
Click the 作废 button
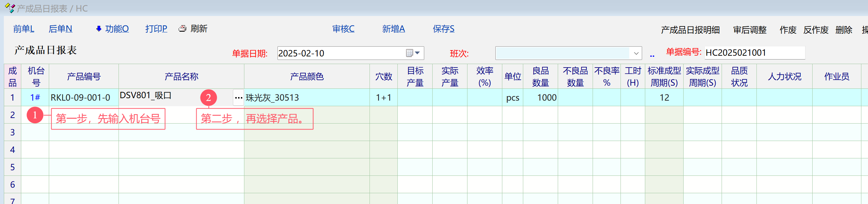click(x=788, y=30)
